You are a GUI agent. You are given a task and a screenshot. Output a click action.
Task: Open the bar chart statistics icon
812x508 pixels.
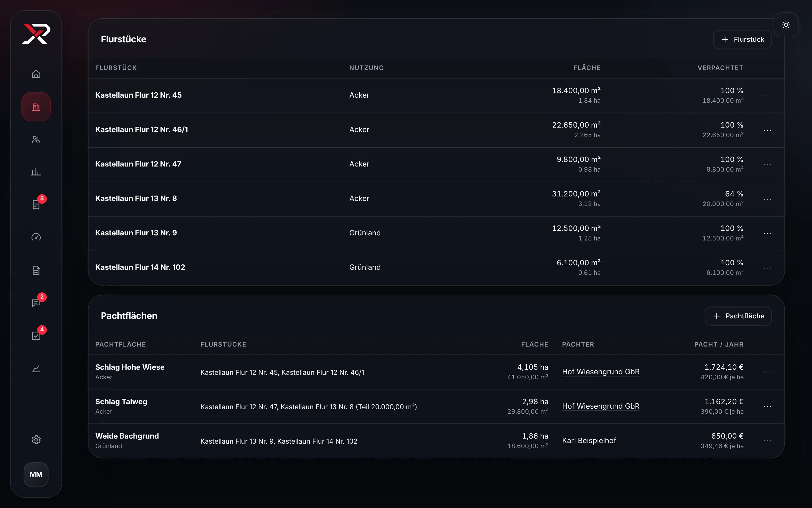click(x=36, y=172)
